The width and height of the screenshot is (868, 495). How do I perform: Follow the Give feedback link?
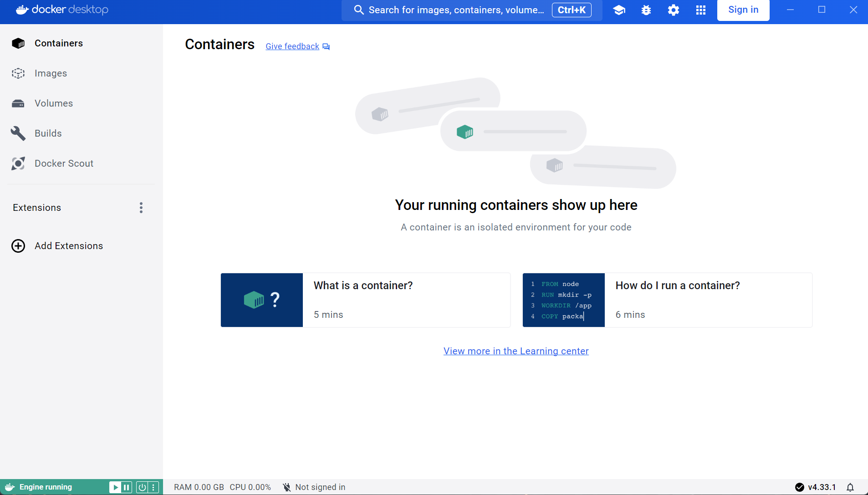pos(292,46)
